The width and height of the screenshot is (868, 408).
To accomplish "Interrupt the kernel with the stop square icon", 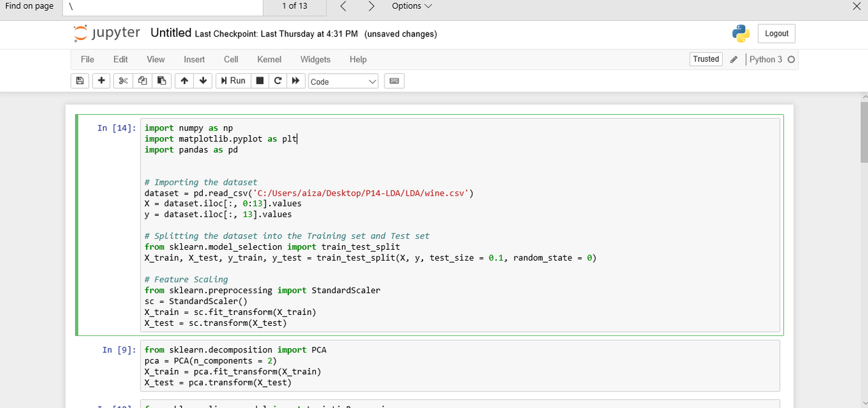I will pos(259,81).
